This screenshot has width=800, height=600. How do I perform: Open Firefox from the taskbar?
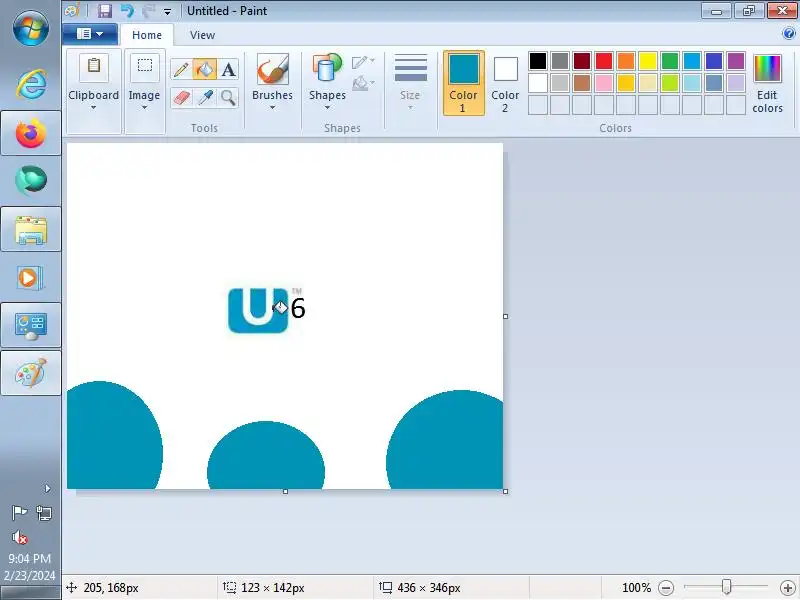[x=31, y=134]
